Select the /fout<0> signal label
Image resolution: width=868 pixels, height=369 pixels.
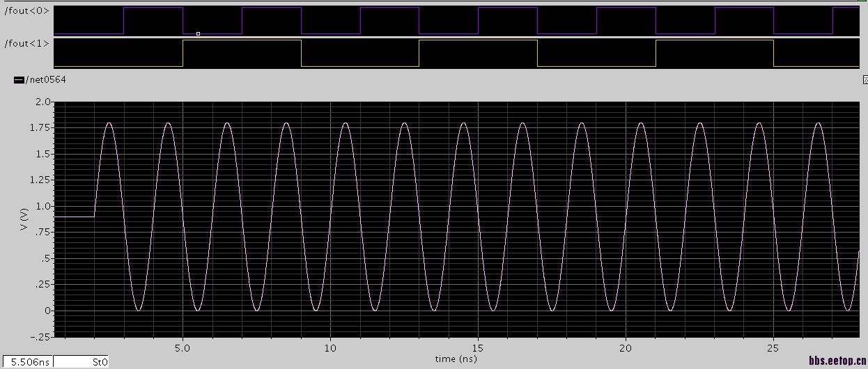pos(27,11)
